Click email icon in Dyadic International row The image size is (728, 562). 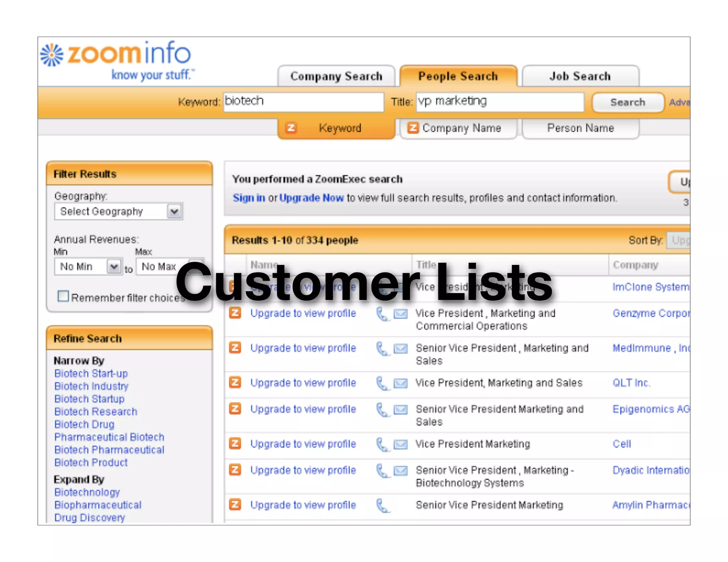[x=401, y=471]
